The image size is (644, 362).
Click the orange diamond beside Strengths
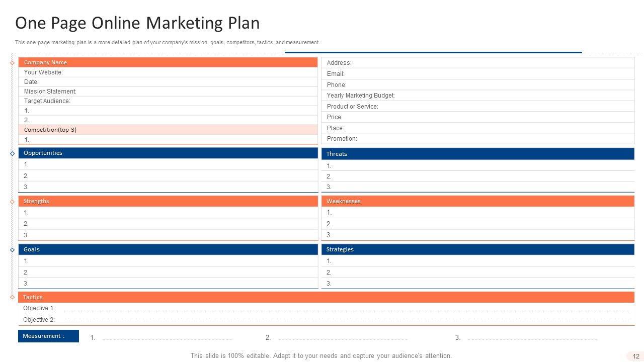(x=12, y=202)
